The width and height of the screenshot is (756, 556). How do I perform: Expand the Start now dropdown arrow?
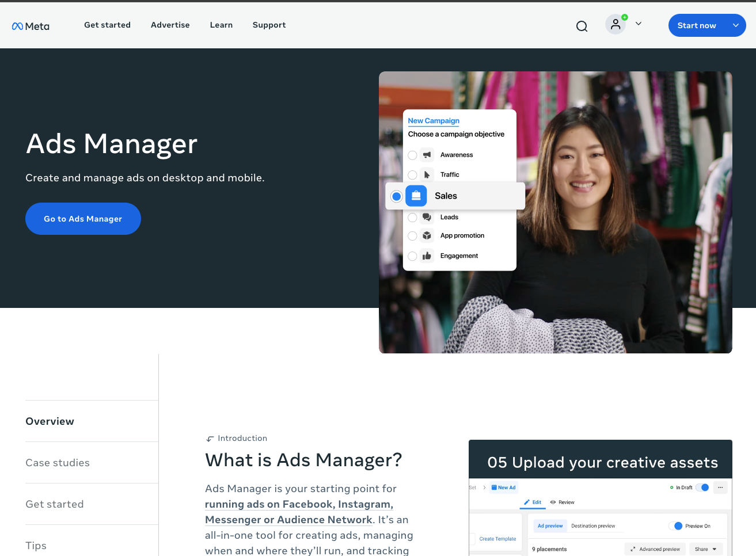click(x=736, y=25)
